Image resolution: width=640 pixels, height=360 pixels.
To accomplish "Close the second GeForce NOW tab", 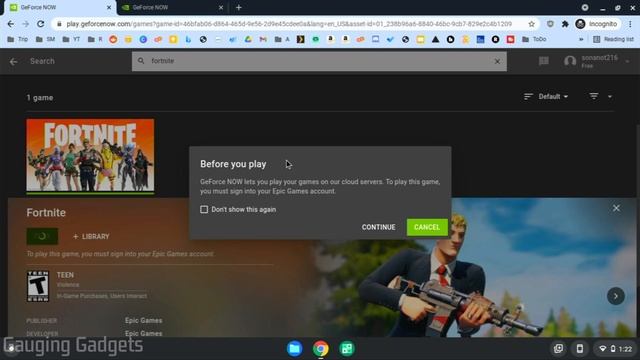I will 221,7.
